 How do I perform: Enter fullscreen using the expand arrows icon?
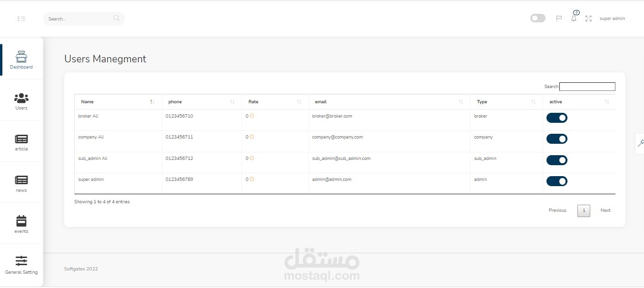point(588,18)
